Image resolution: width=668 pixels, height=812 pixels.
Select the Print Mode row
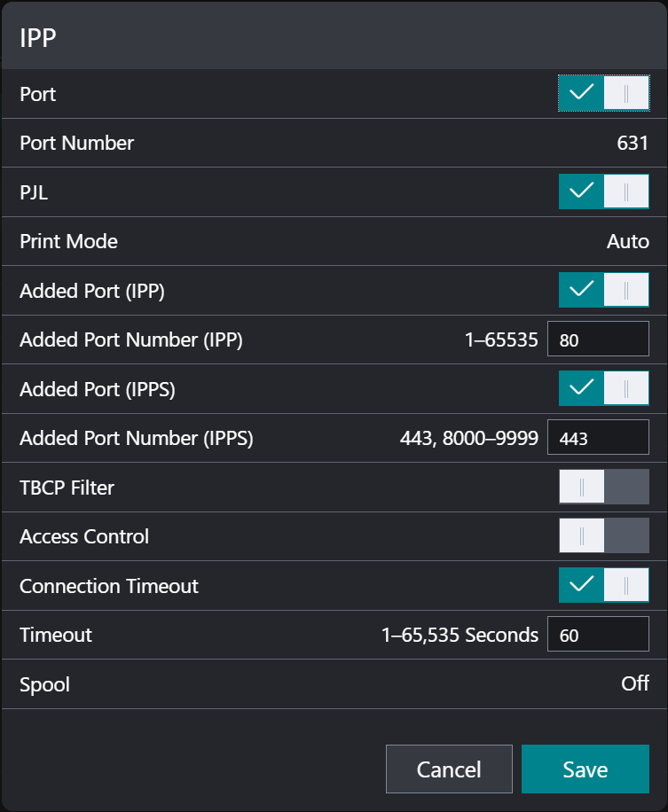[334, 241]
